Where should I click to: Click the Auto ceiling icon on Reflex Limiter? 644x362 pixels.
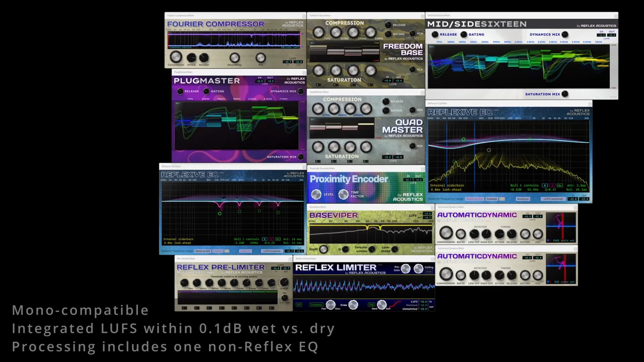tap(429, 272)
